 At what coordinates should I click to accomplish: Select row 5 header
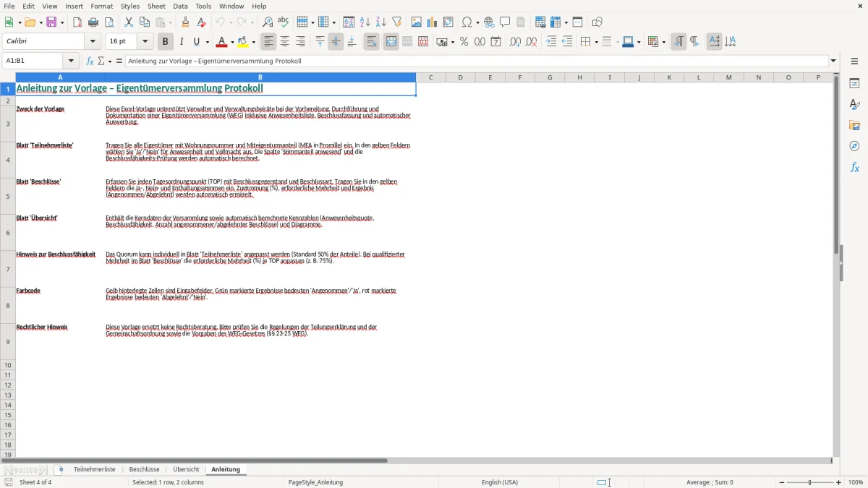8,196
